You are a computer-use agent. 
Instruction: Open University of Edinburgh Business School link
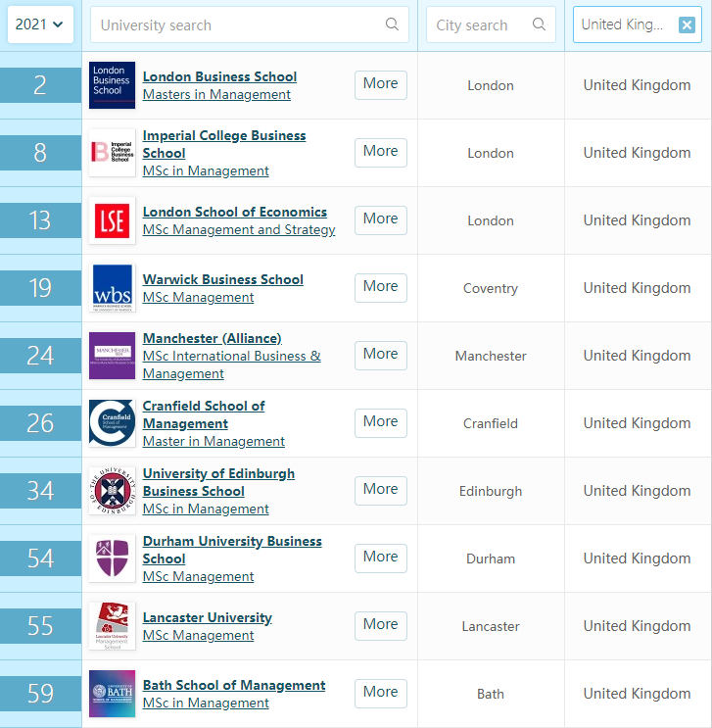pos(218,482)
